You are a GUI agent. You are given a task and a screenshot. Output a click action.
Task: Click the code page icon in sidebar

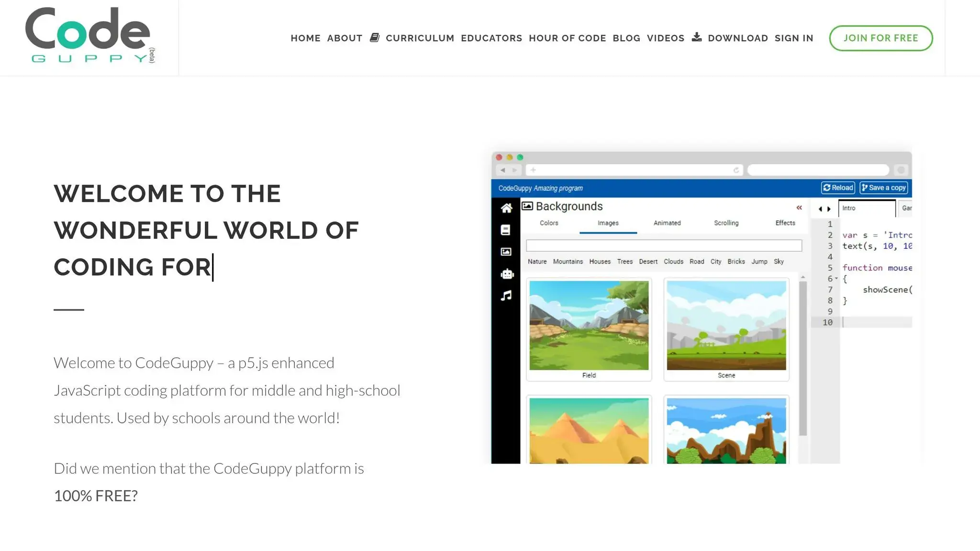click(x=506, y=230)
